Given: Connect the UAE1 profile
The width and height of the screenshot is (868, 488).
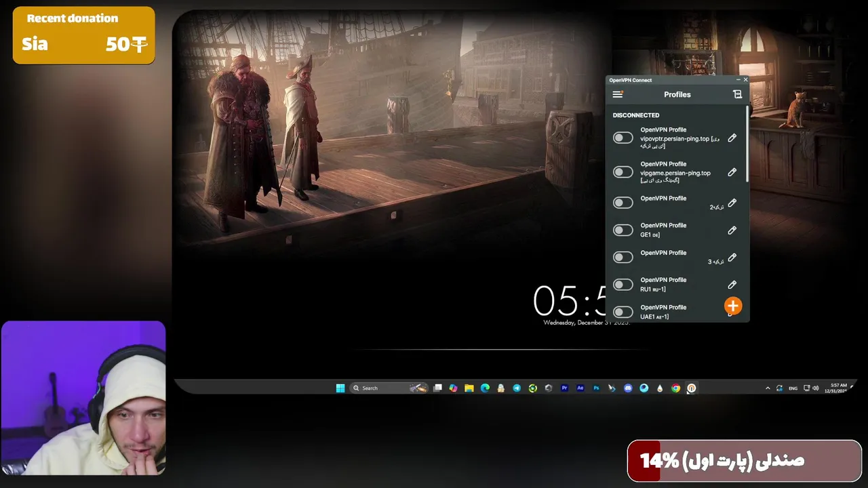Looking at the screenshot, I should click(623, 312).
